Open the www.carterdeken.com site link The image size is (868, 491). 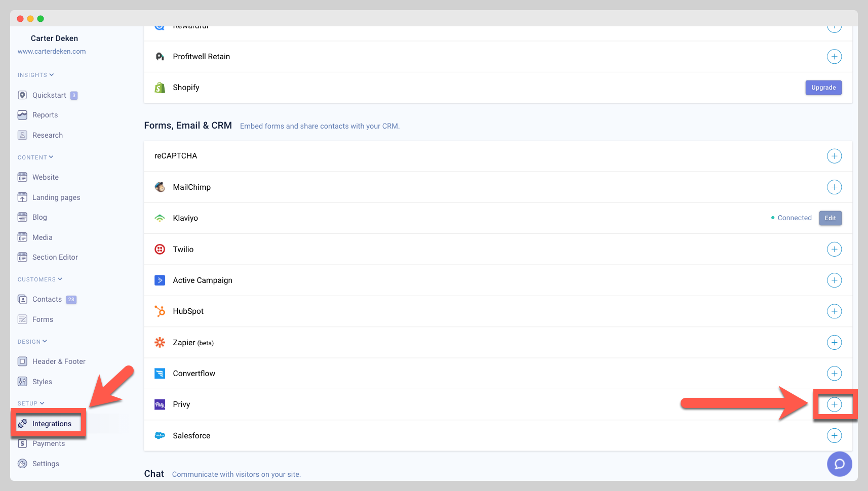(52, 52)
